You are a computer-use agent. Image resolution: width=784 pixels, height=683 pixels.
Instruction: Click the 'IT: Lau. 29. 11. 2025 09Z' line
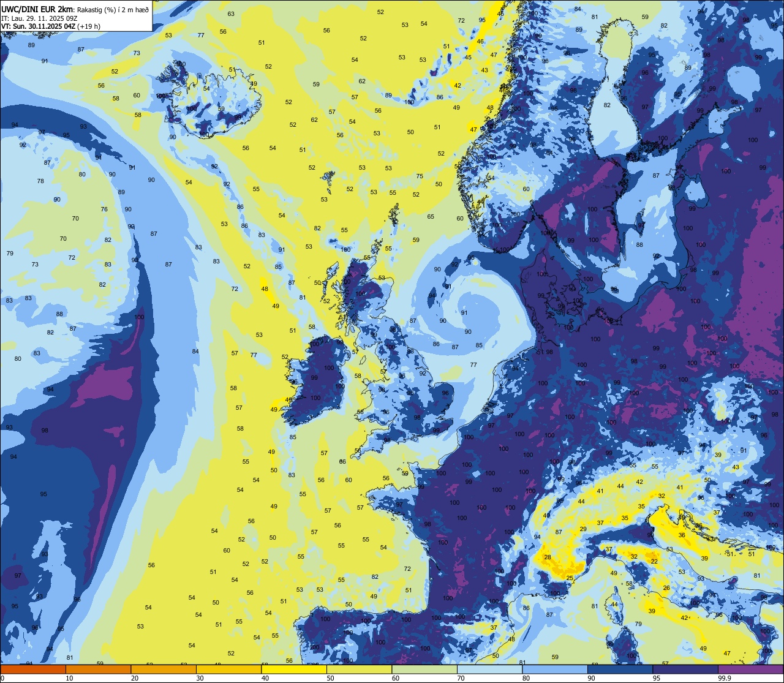pos(39,18)
